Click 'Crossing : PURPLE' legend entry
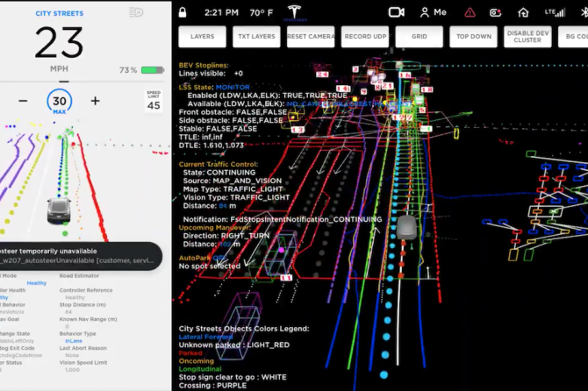Viewport: 588px width, 391px height. click(212, 385)
